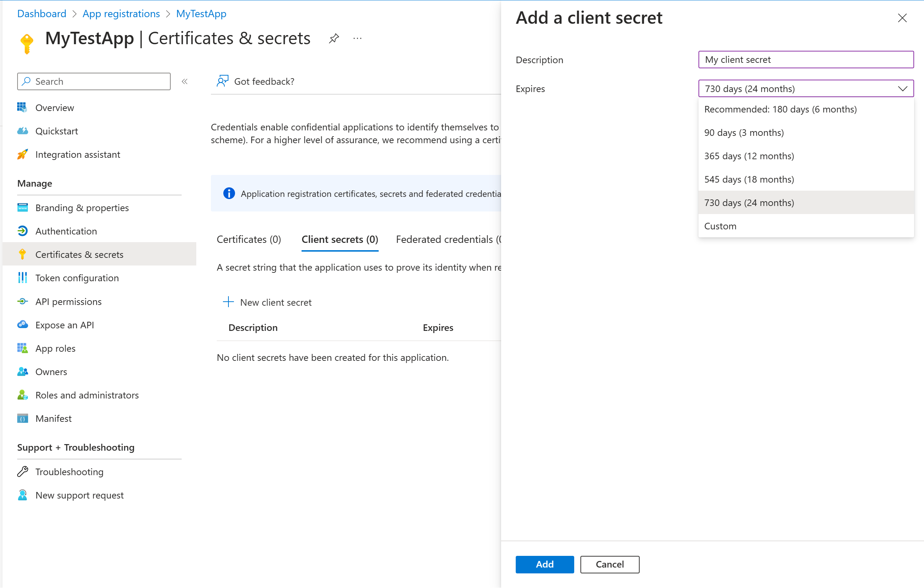Collapse the sidebar with the double chevron
Image resolution: width=924 pixels, height=588 pixels.
click(185, 81)
